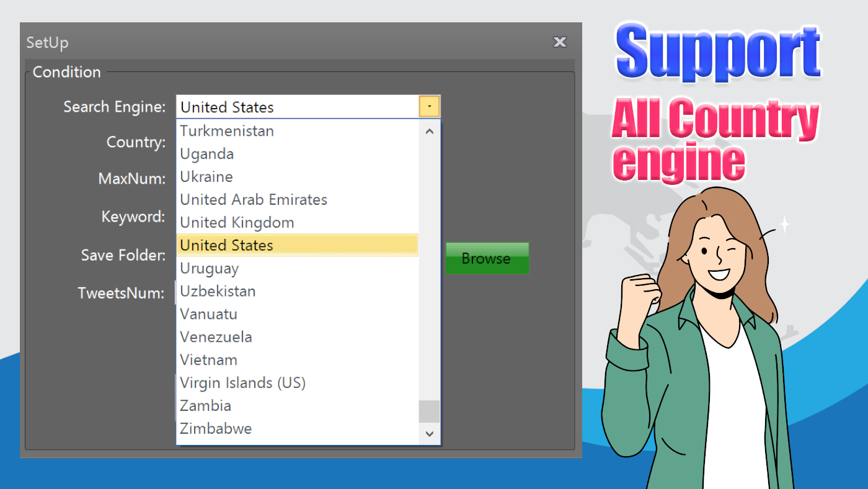Click the list scroll-up arrow
Screen dimensions: 868x489
pyautogui.click(x=429, y=131)
